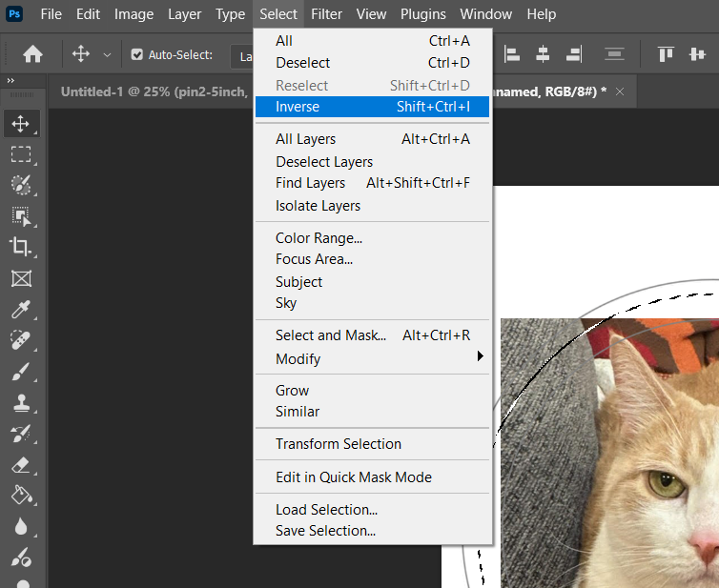This screenshot has height=588, width=719.
Task: Choose Sky from Select menu
Action: [x=372, y=303]
